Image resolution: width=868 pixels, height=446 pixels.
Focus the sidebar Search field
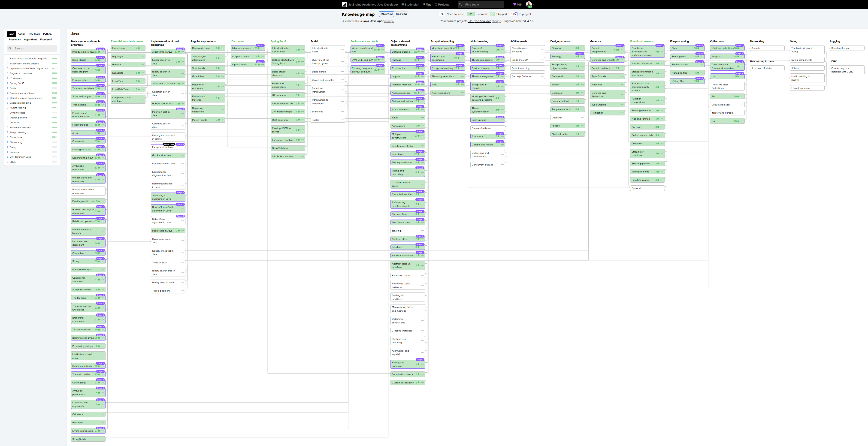pyautogui.click(x=32, y=48)
